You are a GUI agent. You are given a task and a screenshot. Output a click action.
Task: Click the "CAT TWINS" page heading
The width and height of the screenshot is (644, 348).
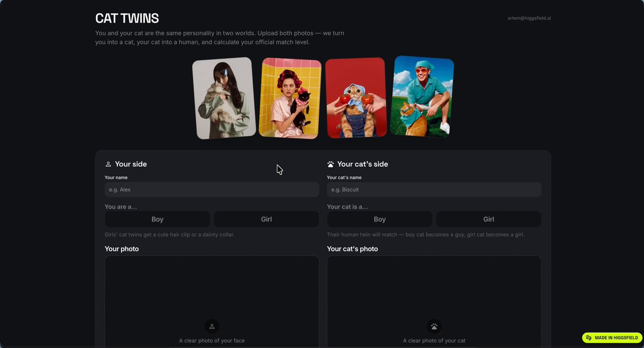[x=127, y=19]
